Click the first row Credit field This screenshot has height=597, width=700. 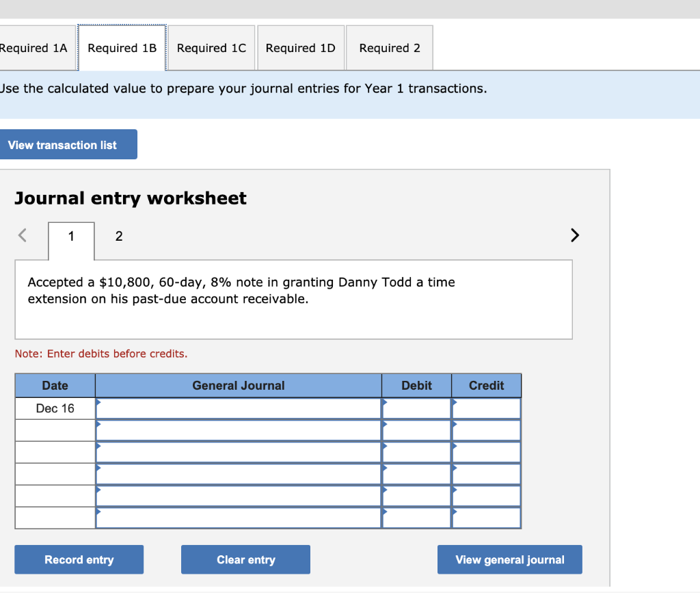(x=486, y=408)
